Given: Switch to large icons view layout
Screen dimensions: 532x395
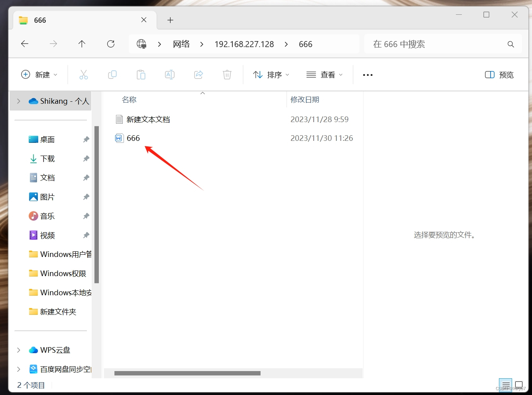Looking at the screenshot, I should 519,385.
